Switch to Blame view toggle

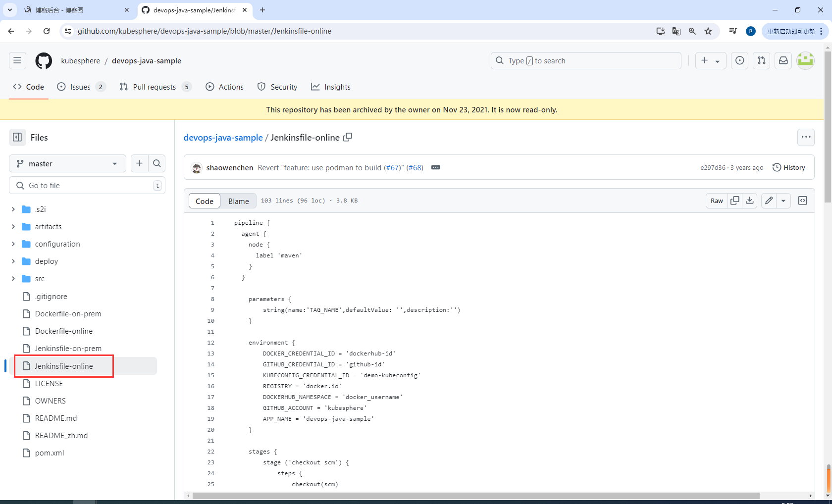pos(239,201)
